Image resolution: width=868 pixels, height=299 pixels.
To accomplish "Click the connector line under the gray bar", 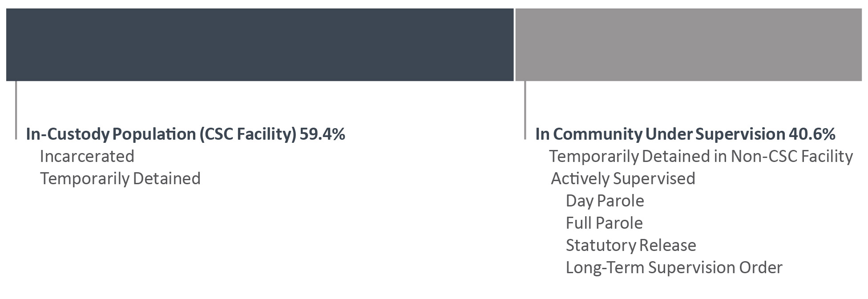I will [525, 110].
